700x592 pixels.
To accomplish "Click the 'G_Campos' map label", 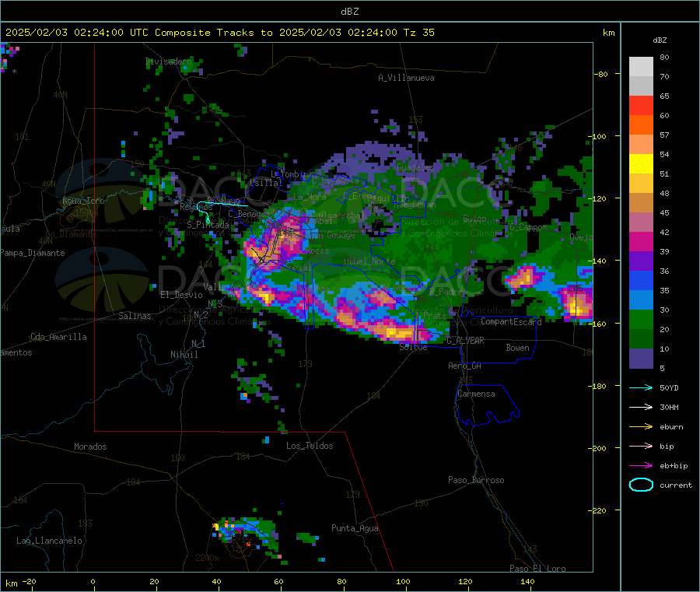I will pyautogui.click(x=528, y=227).
